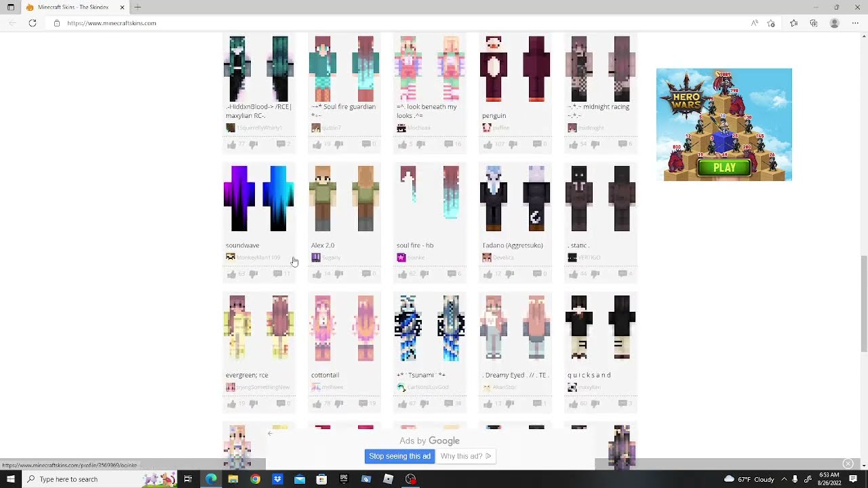868x488 pixels.
Task: Thumbs-up the midnight racing skin
Action: [574, 144]
